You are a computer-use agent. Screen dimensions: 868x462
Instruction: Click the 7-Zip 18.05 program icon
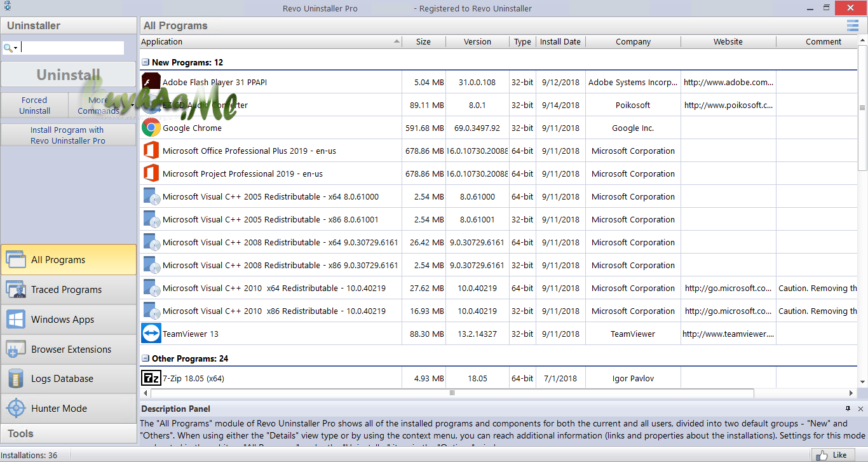[x=151, y=378]
